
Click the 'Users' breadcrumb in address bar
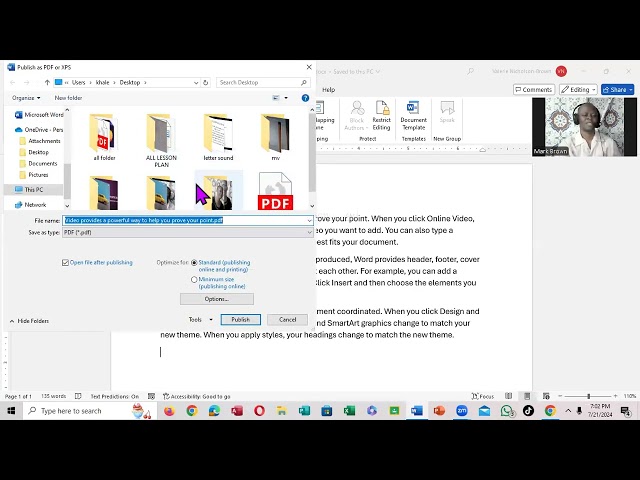tap(78, 82)
